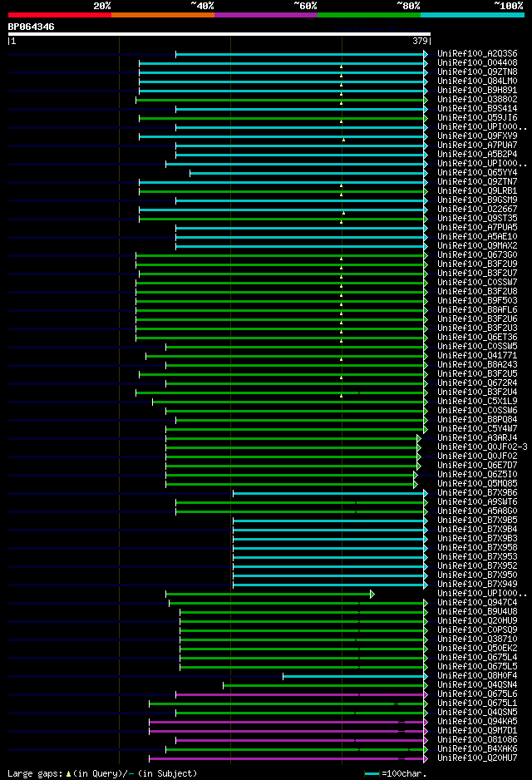Select the UniRef100_B9F503 label
Viewport: 532px width, 780px height.
[x=477, y=300]
